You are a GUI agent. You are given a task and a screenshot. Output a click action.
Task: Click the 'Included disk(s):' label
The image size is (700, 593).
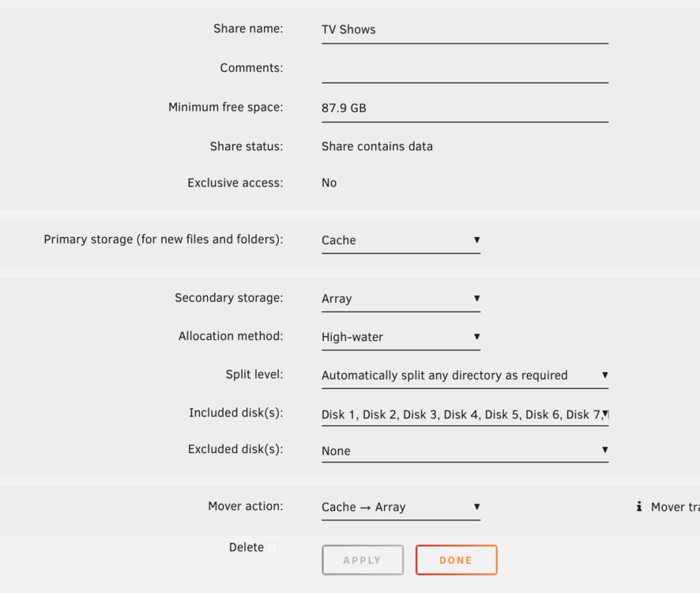[236, 413]
